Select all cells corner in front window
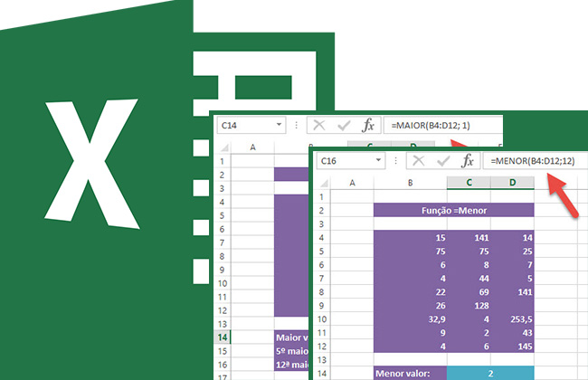Screen dimensions: 588x380 point(324,183)
